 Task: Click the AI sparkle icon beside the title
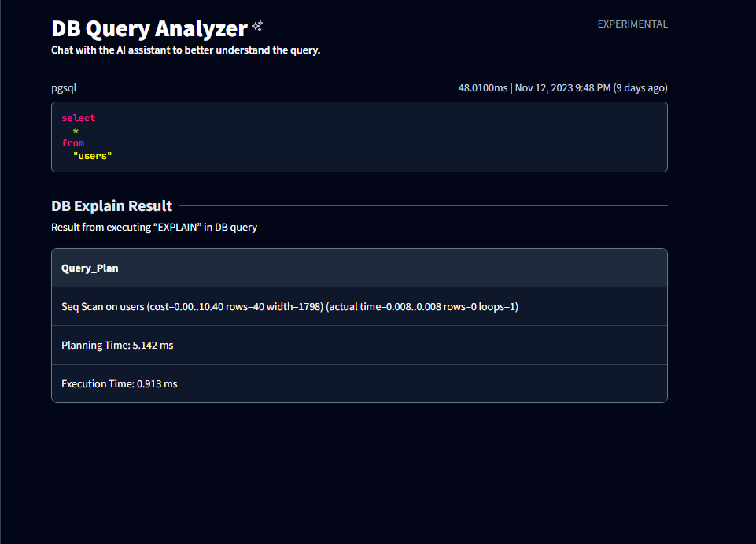[257, 26]
